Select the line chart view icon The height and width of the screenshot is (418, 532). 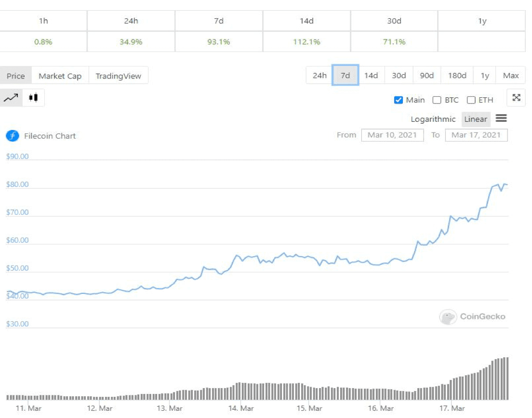tap(11, 98)
